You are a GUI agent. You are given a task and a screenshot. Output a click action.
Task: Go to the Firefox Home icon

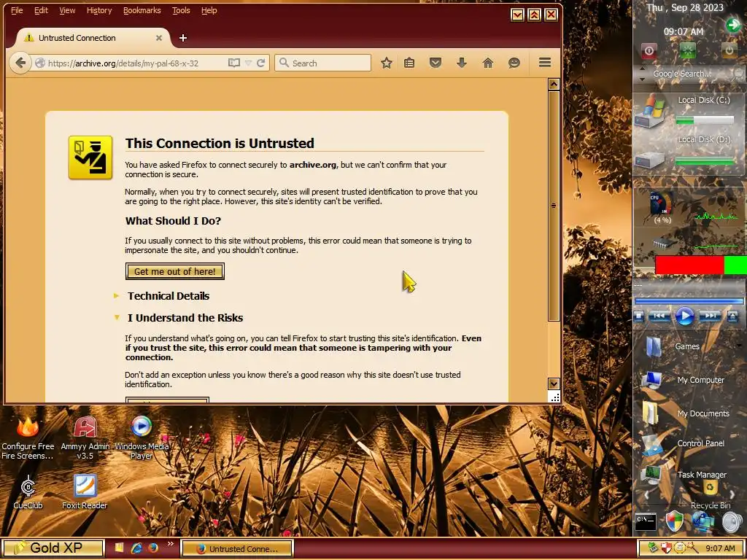[x=488, y=63]
